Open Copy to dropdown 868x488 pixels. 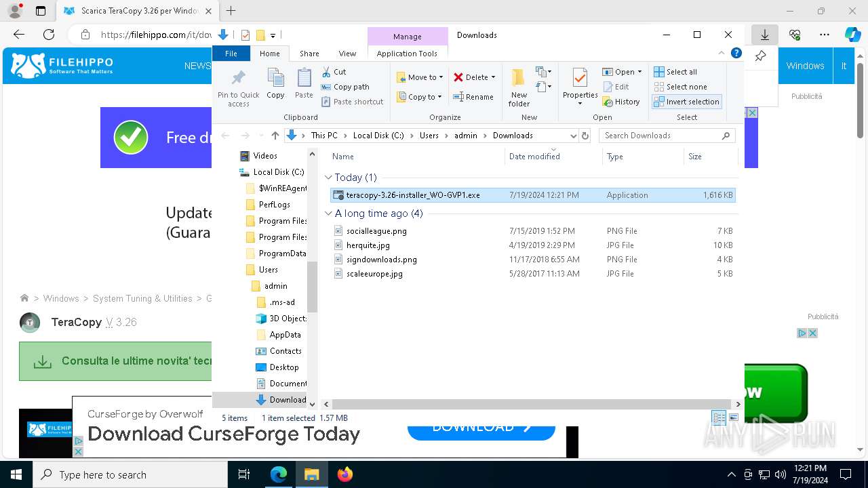(x=420, y=97)
